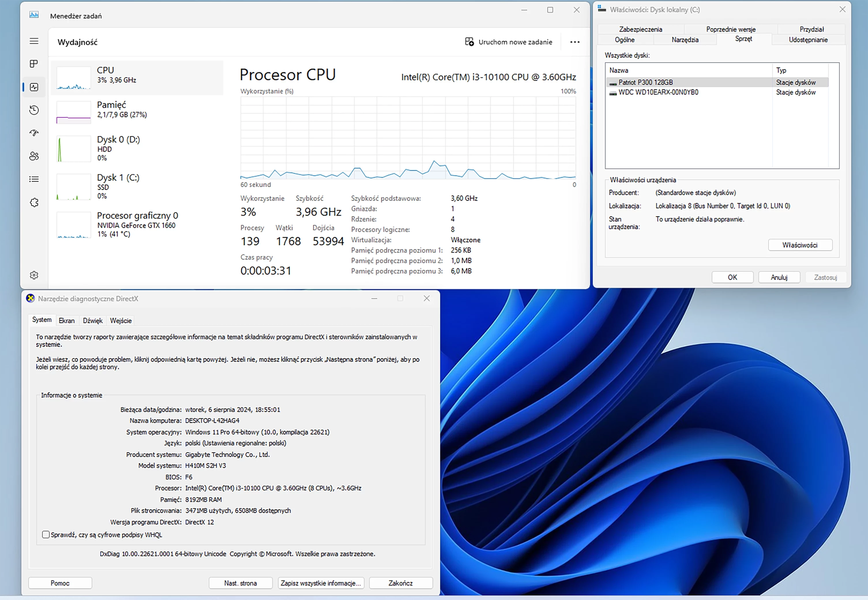This screenshot has height=600, width=868.
Task: Switch to the System tab in DirectX tool
Action: coord(42,320)
